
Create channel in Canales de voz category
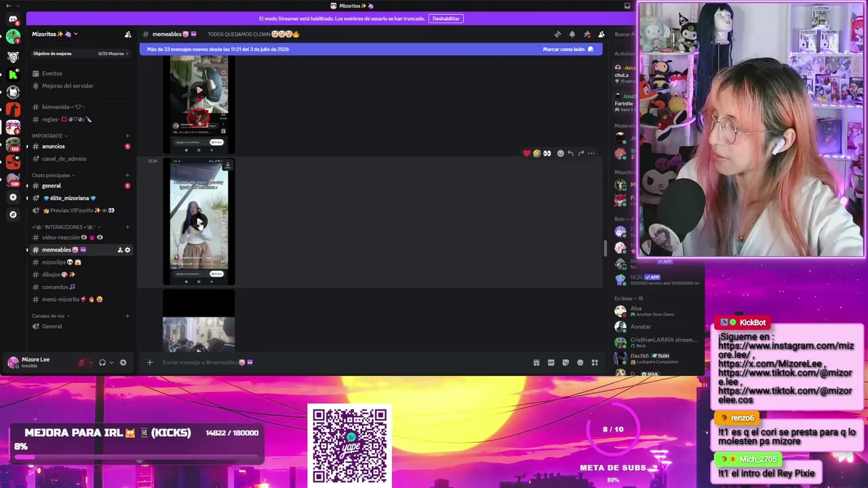tap(127, 316)
